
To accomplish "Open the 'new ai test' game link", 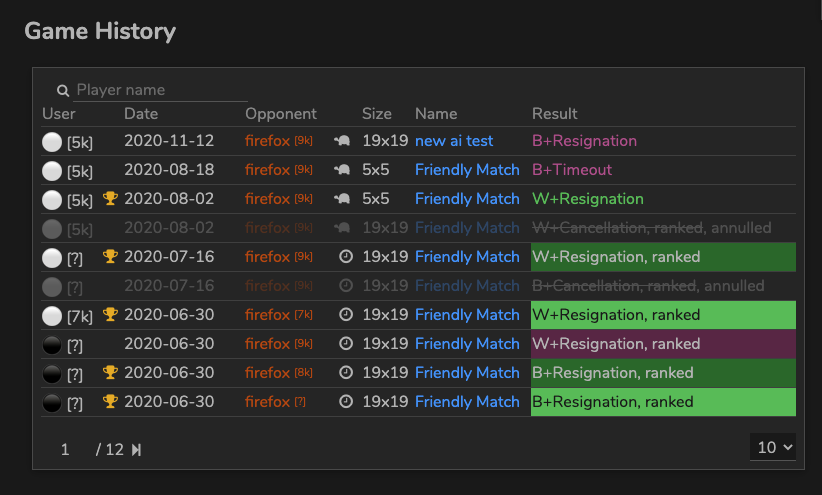I will (454, 141).
